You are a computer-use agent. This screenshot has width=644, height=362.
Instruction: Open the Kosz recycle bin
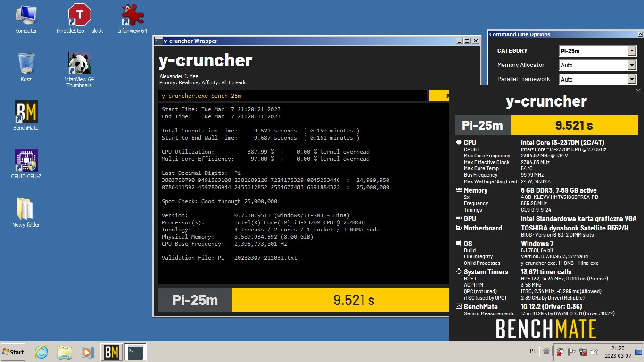coord(26,67)
